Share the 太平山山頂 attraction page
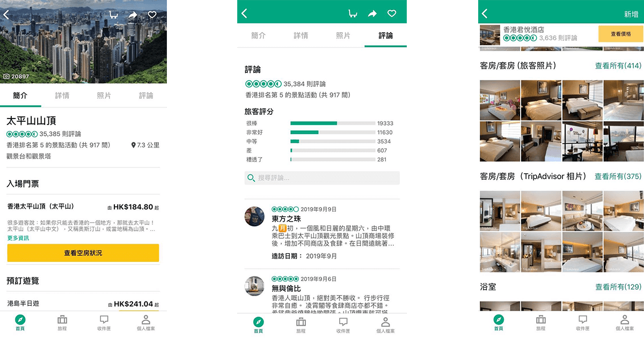The height and width of the screenshot is (338, 644). (x=132, y=15)
